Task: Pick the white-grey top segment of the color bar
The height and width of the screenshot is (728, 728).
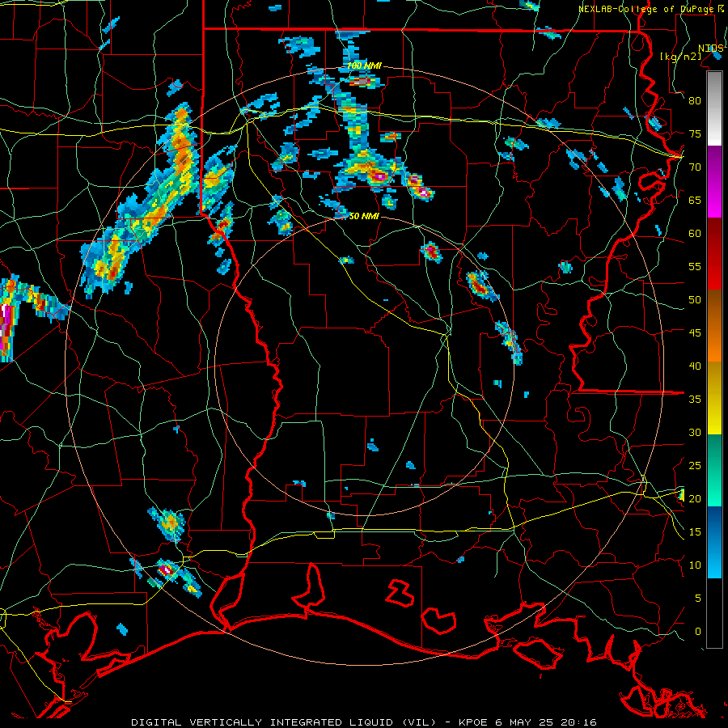Action: 714,108
